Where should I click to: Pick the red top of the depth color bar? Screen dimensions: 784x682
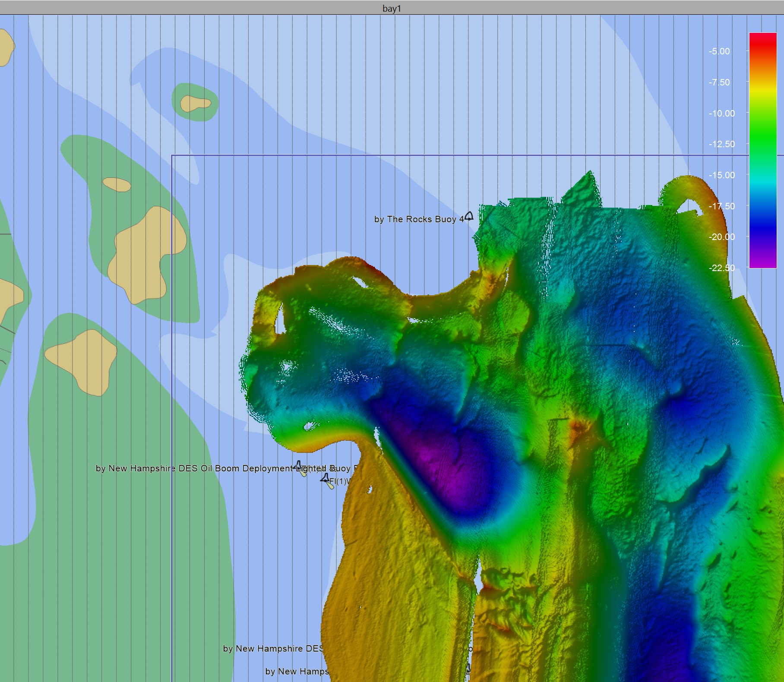click(763, 39)
